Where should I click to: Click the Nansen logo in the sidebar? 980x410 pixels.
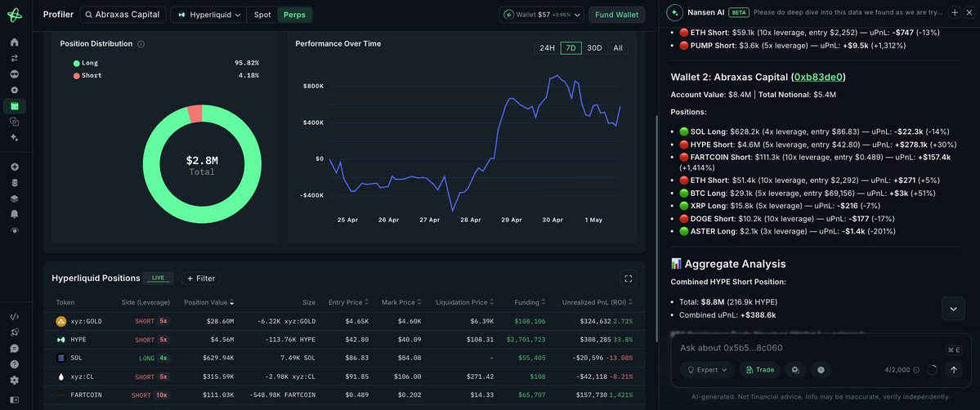click(15, 15)
